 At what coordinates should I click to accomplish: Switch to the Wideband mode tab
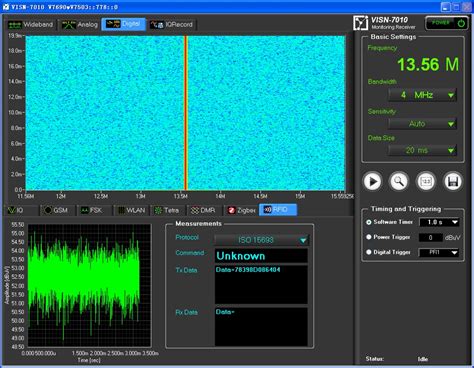coord(30,24)
